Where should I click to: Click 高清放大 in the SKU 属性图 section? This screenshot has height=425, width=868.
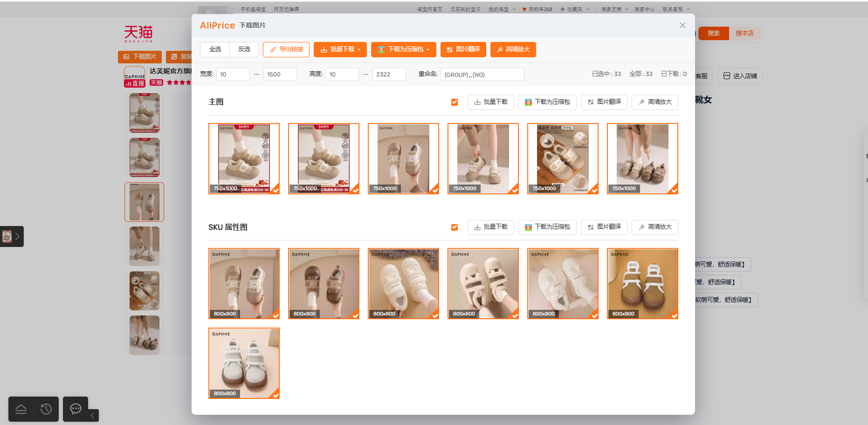[655, 227]
